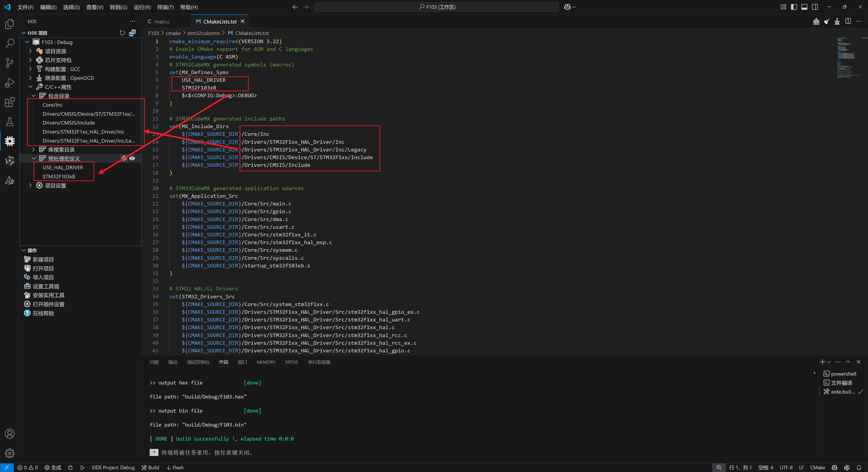Screen dimensions: 868x472
Task: Collapse the C/C++属性 node
Action: click(x=30, y=87)
